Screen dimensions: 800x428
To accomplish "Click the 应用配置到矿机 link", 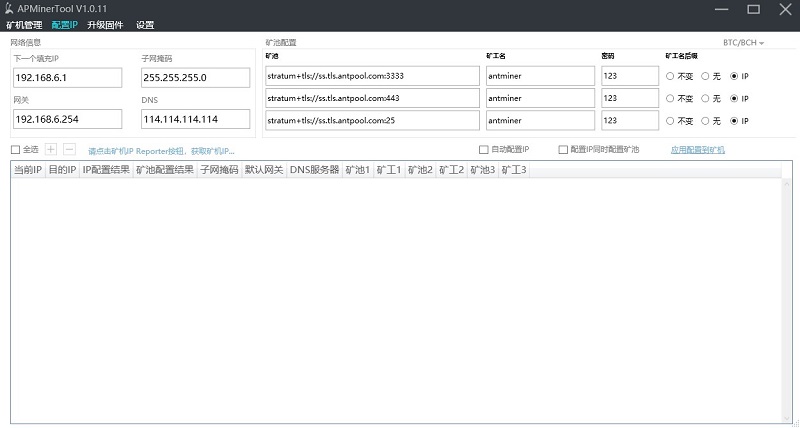I will 697,150.
